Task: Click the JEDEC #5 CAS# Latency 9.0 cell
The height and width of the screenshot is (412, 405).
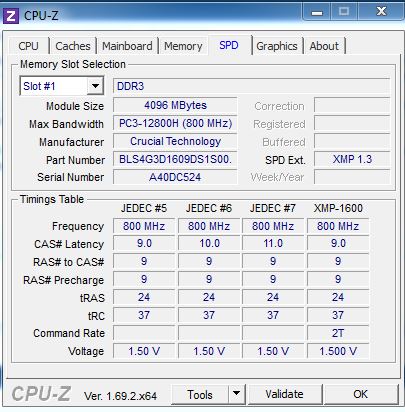Action: tap(144, 243)
